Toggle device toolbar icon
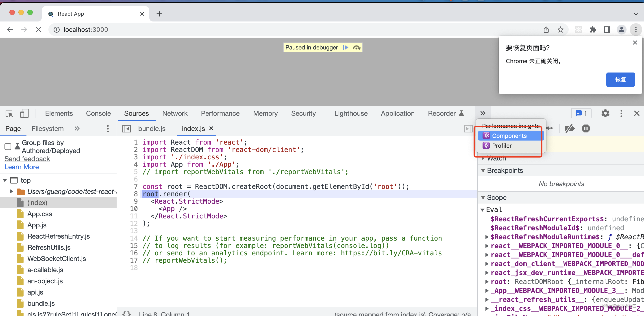644x316 pixels. (24, 113)
